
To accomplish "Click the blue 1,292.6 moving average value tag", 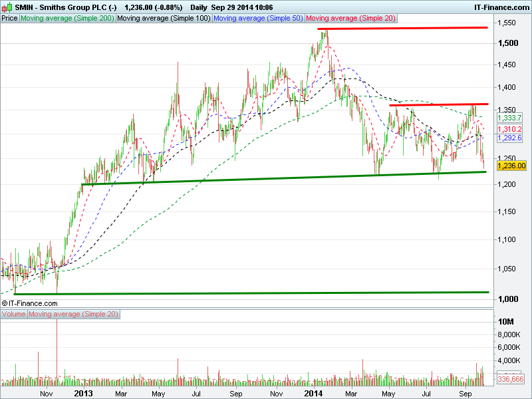I will 510,138.
